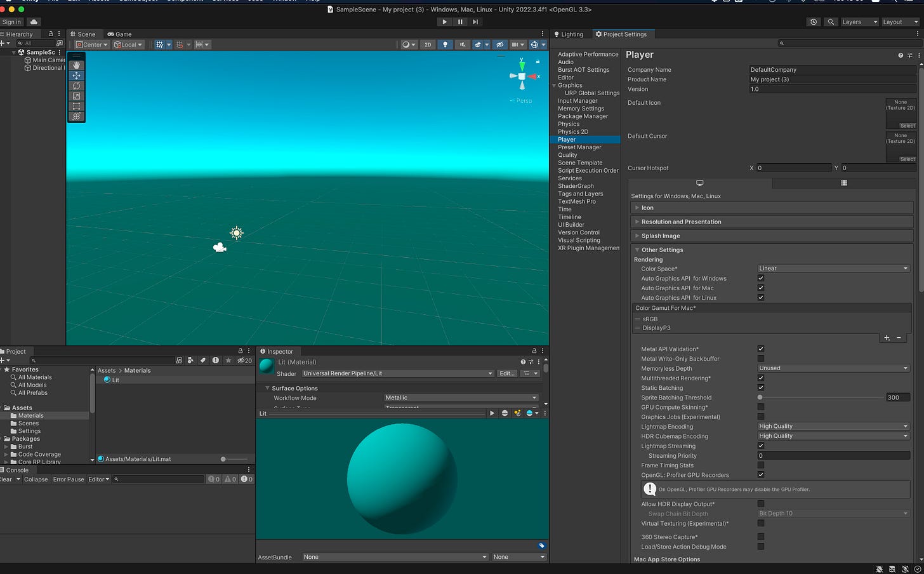Image resolution: width=924 pixels, height=574 pixels.
Task: Open Memoryless Depth dropdown
Action: coord(833,368)
